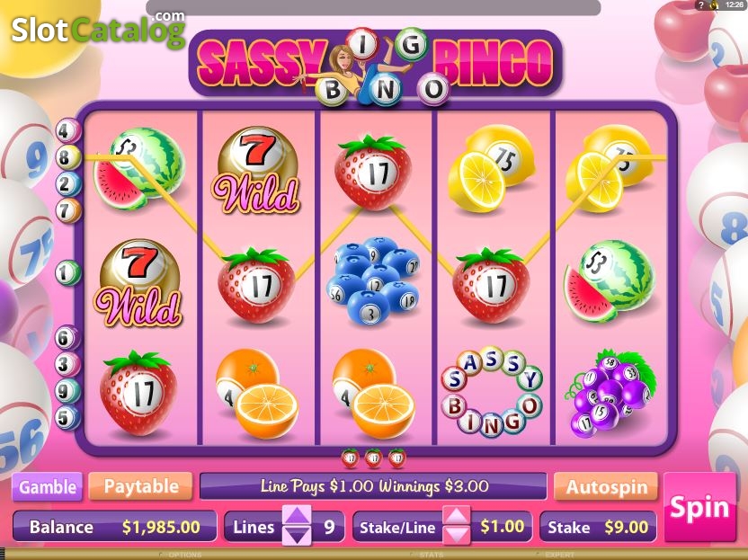Increase number of Lines with up arrow

(x=298, y=516)
